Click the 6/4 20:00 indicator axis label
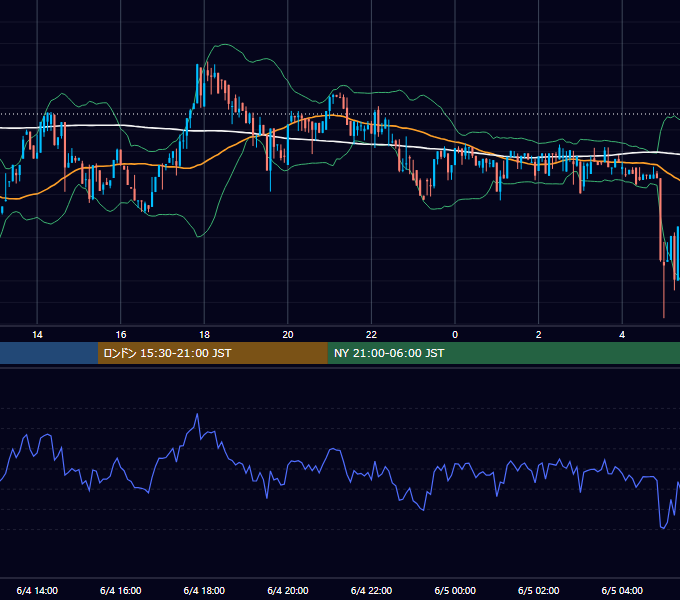The height and width of the screenshot is (600, 680). coord(288,590)
